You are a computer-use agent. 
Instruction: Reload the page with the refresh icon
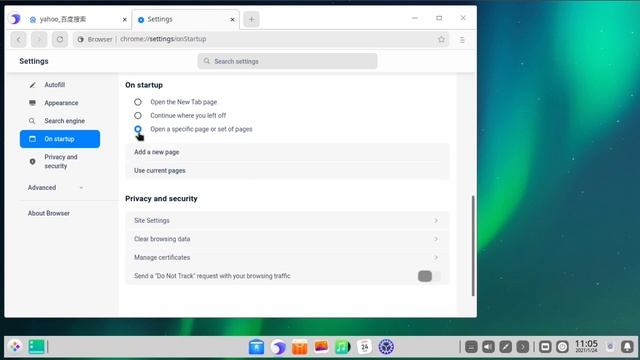[x=60, y=40]
